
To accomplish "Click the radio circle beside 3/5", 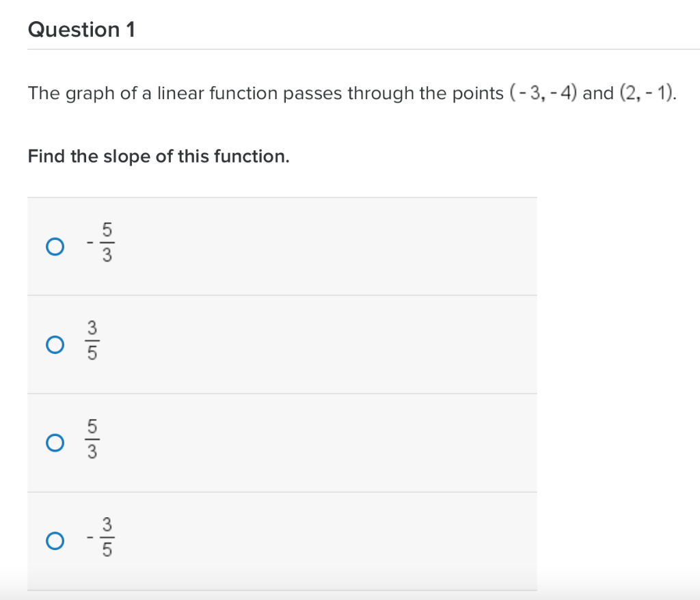I will click(x=55, y=344).
